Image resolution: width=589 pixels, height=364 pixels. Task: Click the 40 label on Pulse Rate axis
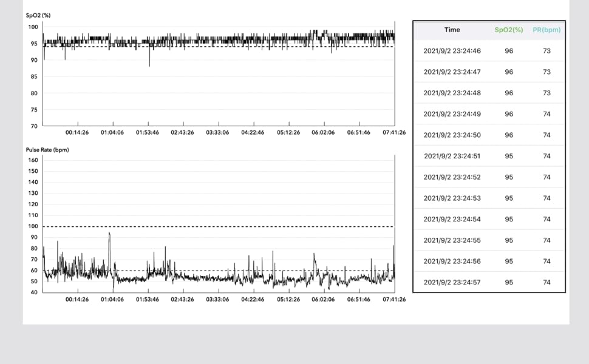(x=34, y=292)
